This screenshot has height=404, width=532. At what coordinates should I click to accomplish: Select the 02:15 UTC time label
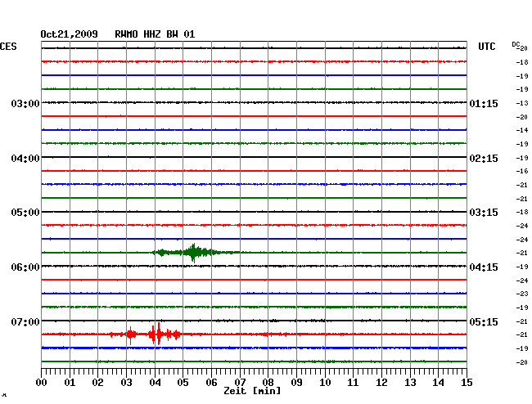[484, 159]
